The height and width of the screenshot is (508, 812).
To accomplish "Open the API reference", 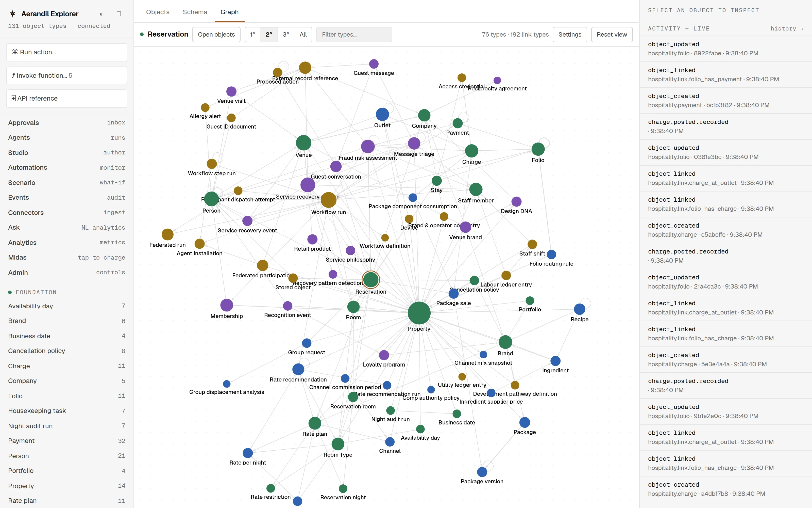I will (x=66, y=99).
